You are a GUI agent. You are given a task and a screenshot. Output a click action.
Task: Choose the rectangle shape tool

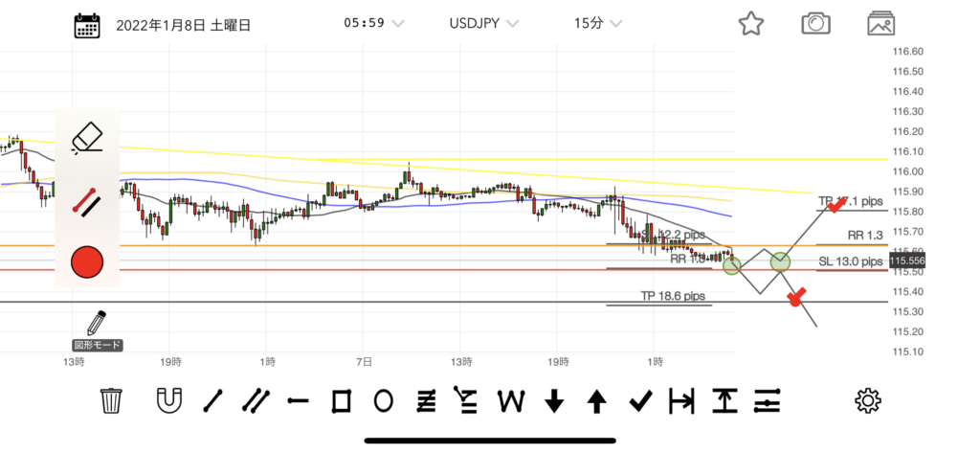pos(340,400)
